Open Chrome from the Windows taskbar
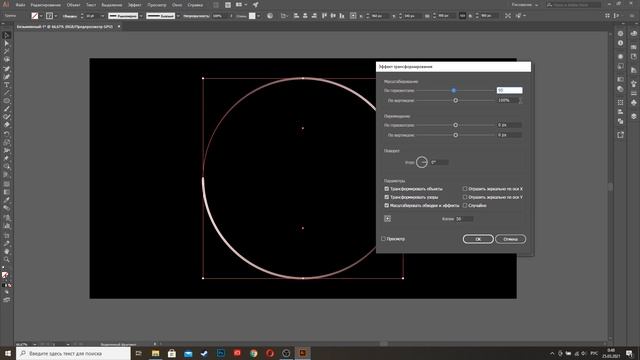This screenshot has height=360, width=640. click(x=253, y=353)
